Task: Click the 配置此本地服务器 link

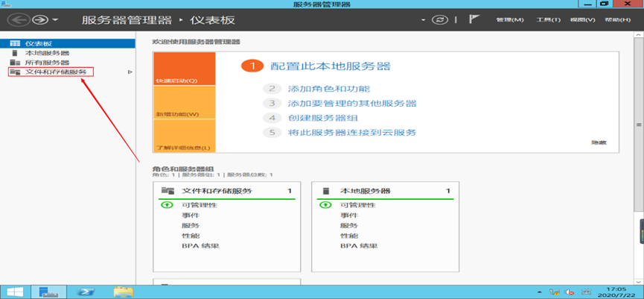Action: (x=331, y=66)
